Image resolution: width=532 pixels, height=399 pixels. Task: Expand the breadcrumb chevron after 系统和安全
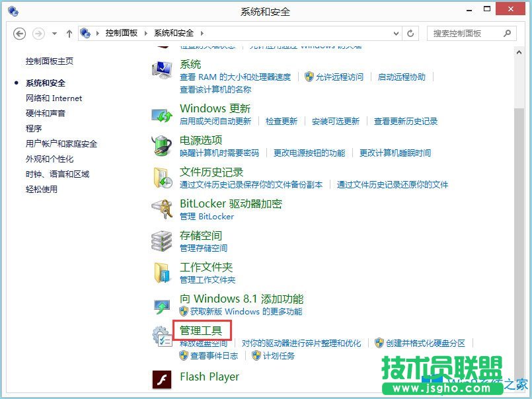pyautogui.click(x=203, y=33)
